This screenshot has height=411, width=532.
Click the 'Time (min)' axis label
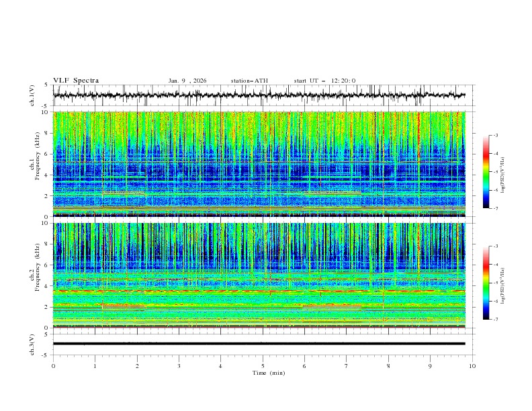[269, 373]
